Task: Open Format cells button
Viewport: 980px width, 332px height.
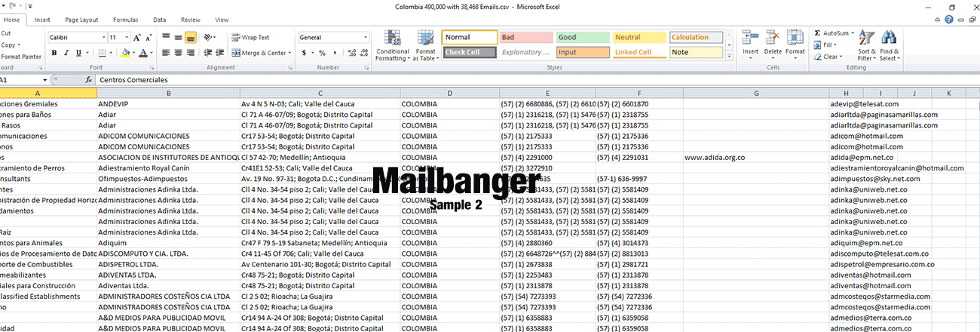Action: [795, 44]
